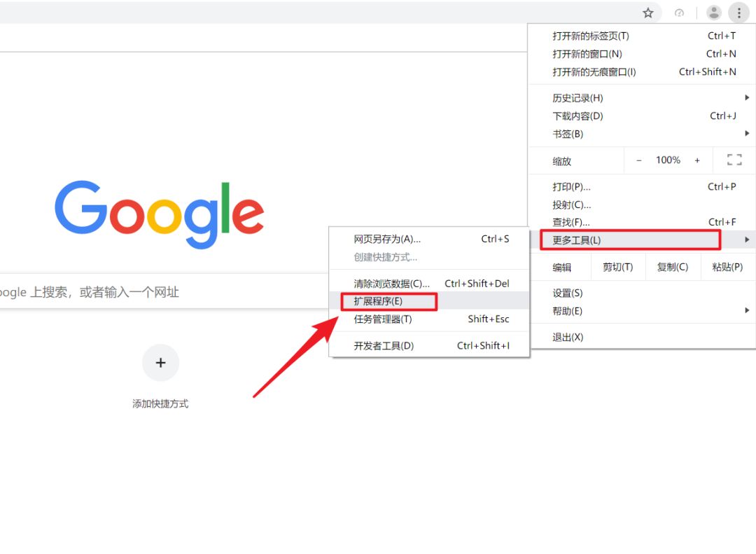Open 扩展程序(E) from submenu
756x554 pixels.
429,301
